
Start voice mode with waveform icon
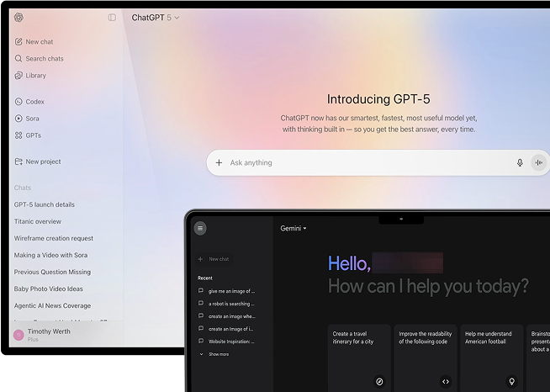click(x=538, y=162)
